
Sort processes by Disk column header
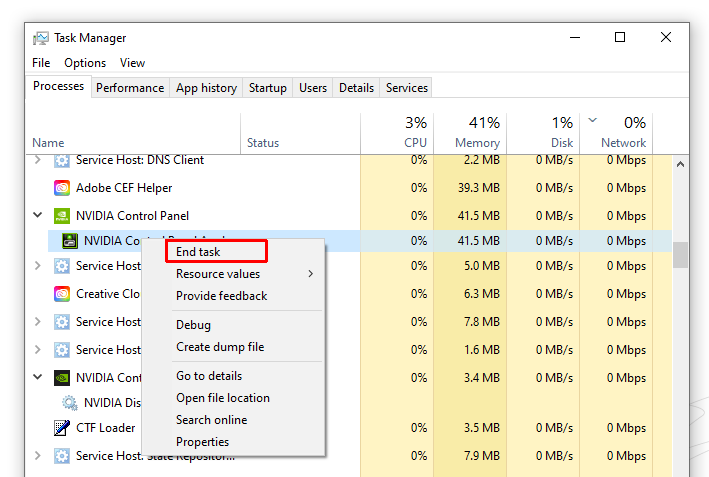pos(543,133)
